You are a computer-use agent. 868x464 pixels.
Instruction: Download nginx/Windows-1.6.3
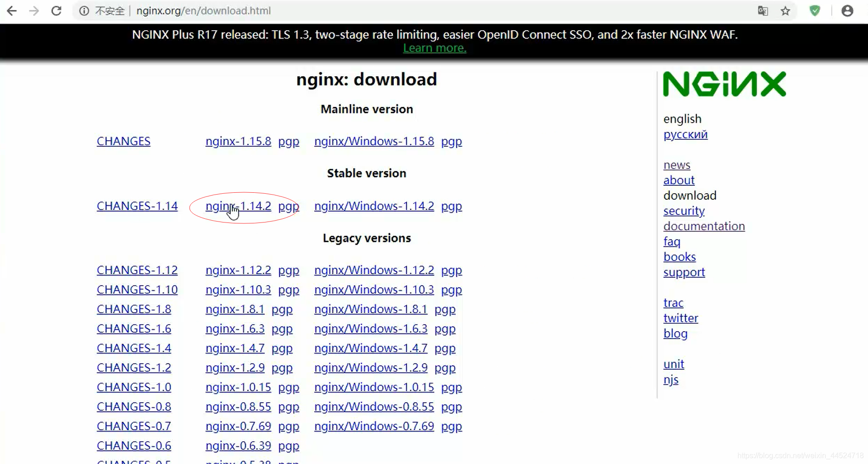(371, 328)
